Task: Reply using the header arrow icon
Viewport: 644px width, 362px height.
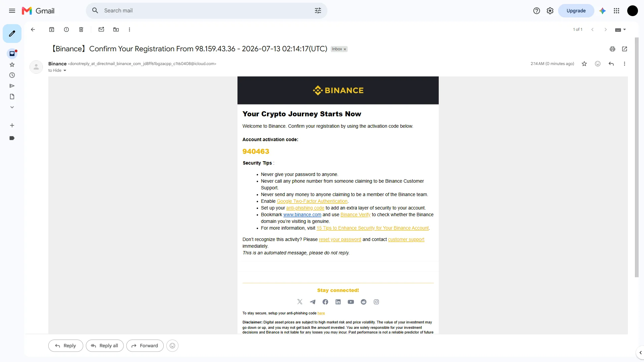Action: click(x=611, y=64)
